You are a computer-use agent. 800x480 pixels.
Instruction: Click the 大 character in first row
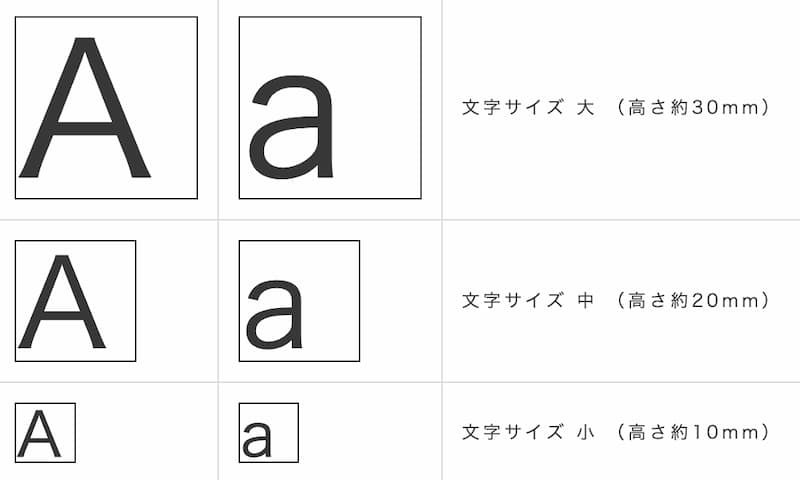click(x=586, y=108)
